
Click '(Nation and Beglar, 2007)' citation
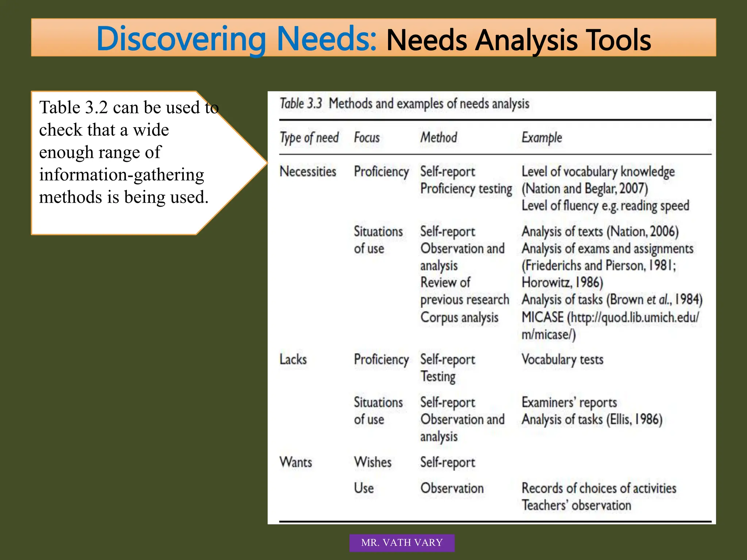[585, 188]
